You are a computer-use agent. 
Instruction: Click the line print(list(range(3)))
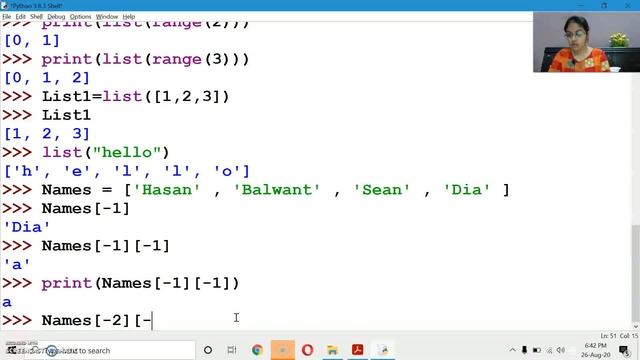[x=126, y=60]
